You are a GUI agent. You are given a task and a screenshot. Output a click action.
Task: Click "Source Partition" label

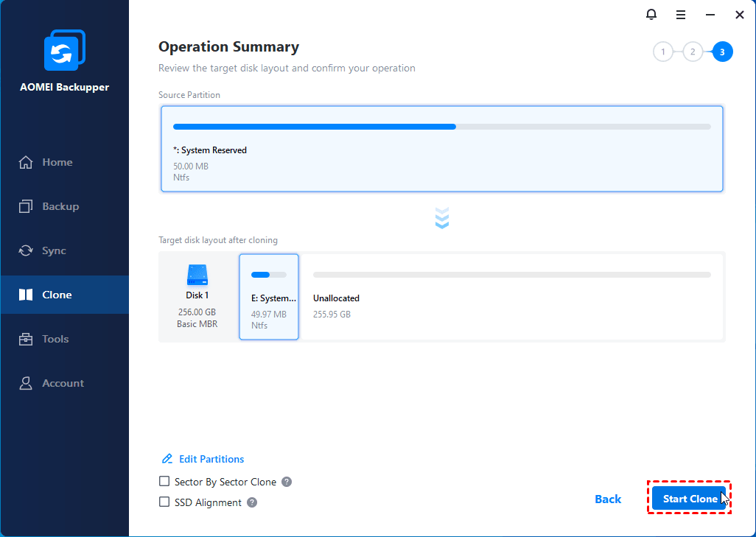click(189, 95)
